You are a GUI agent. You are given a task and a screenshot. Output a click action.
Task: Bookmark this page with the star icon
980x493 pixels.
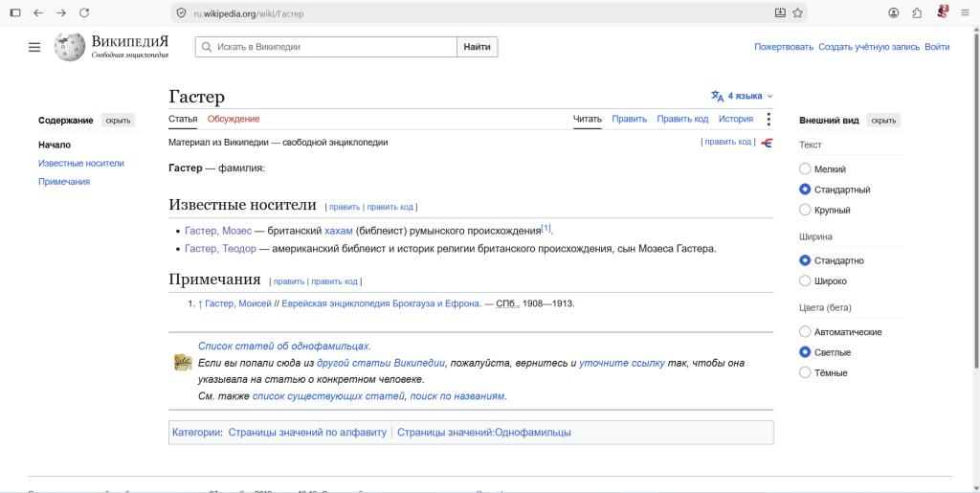tap(797, 12)
